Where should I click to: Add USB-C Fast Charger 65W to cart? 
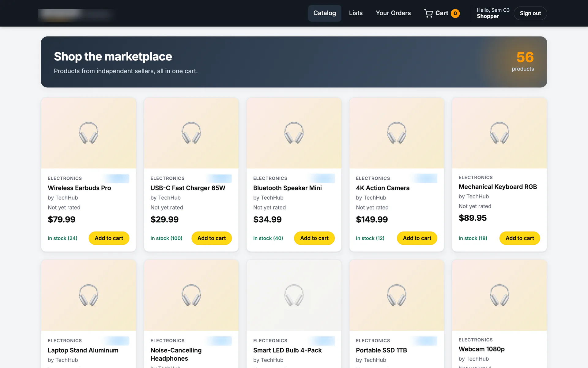[x=212, y=238]
